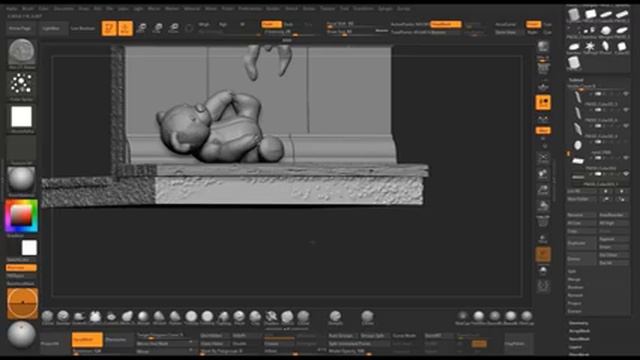Toggle the Zsub button next to Zadd
Viewport: 640px width, 360px height.
(x=289, y=24)
